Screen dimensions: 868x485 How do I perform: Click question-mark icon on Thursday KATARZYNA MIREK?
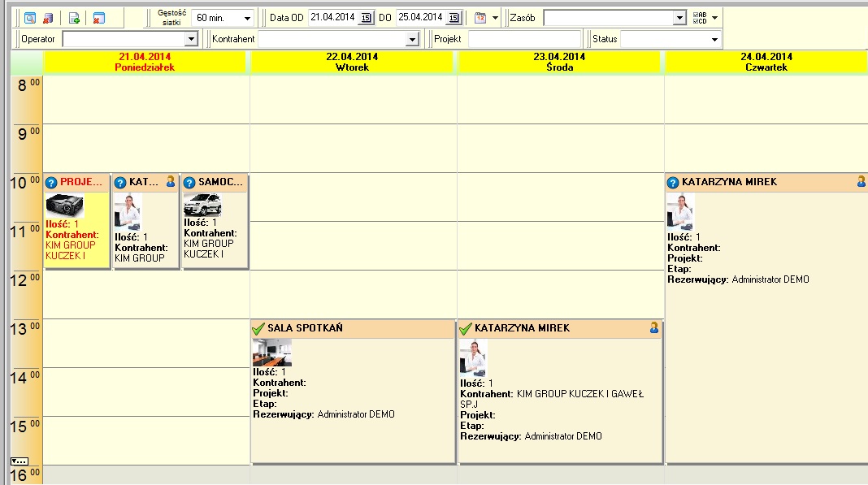click(673, 183)
